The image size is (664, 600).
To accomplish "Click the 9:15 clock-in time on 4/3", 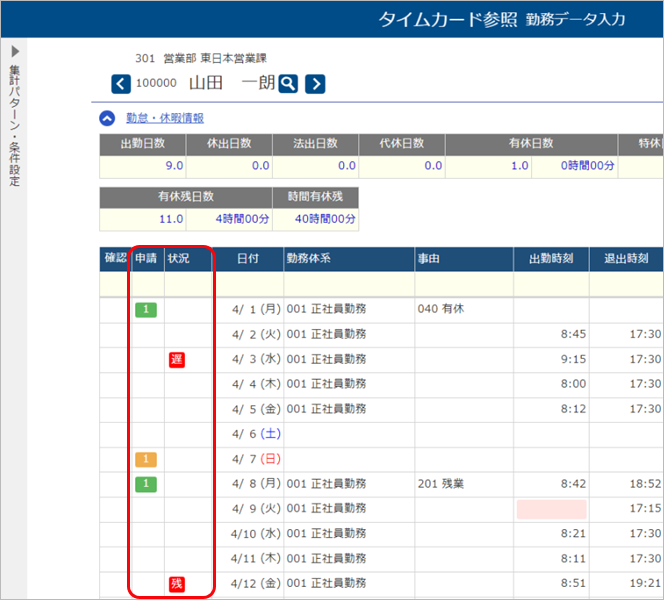I will (x=573, y=359).
